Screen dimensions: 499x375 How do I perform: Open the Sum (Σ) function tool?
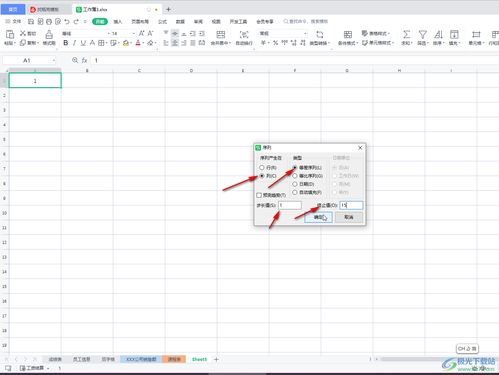[406, 34]
